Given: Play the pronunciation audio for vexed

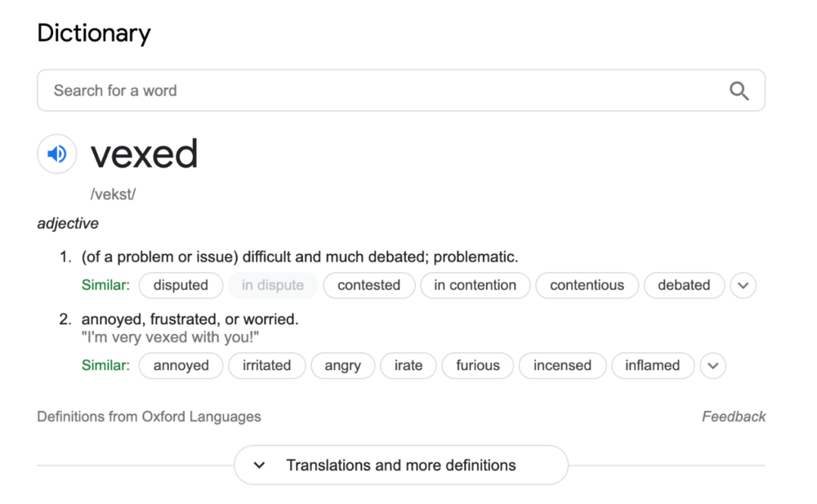Looking at the screenshot, I should (x=57, y=154).
